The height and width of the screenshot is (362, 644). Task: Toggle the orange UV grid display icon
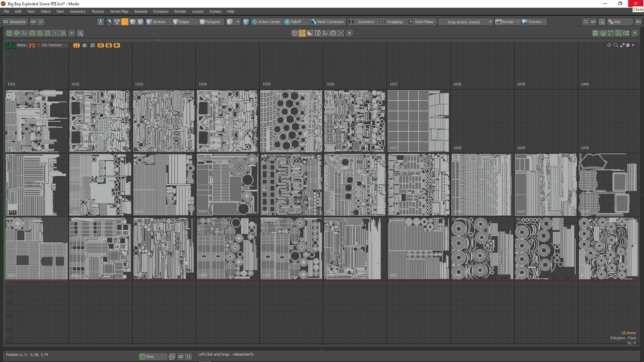76,45
